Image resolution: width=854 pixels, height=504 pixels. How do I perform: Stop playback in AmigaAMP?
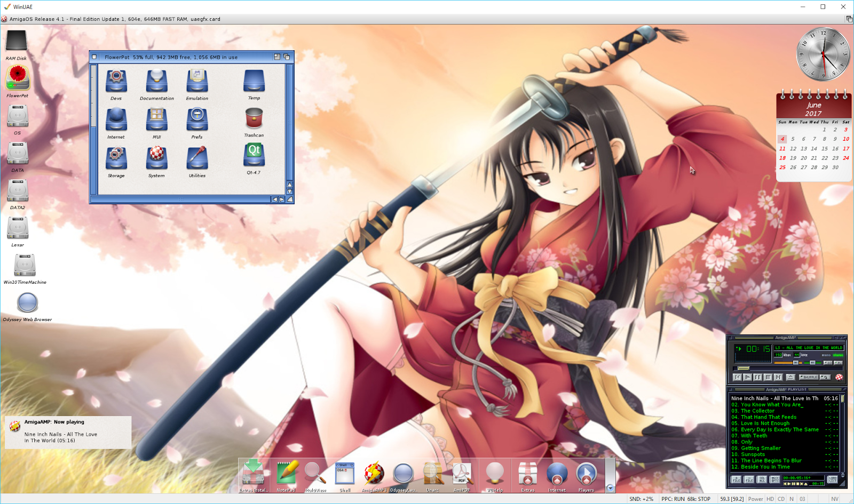pyautogui.click(x=768, y=377)
